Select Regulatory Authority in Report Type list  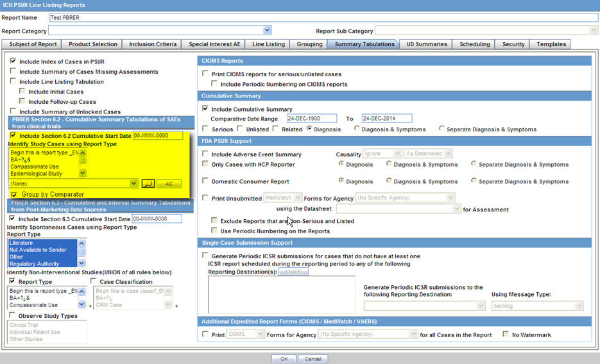tap(35, 263)
